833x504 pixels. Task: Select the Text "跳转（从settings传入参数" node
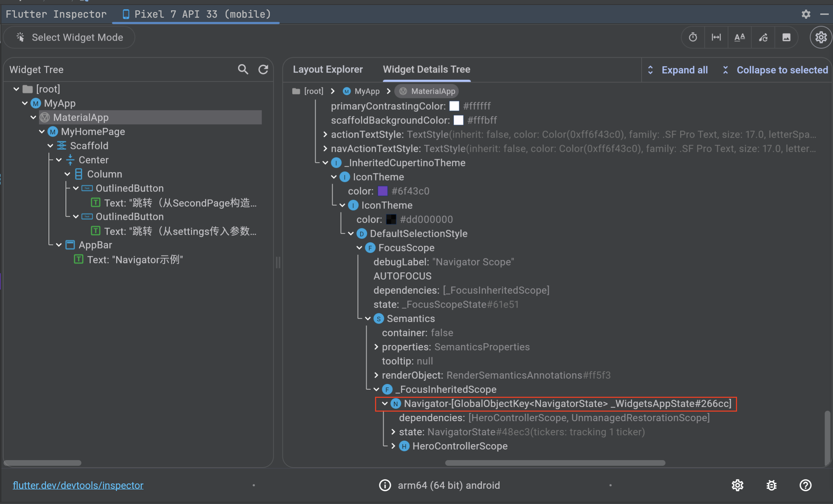[174, 231]
